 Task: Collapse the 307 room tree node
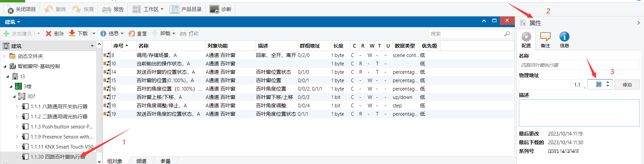[14, 97]
